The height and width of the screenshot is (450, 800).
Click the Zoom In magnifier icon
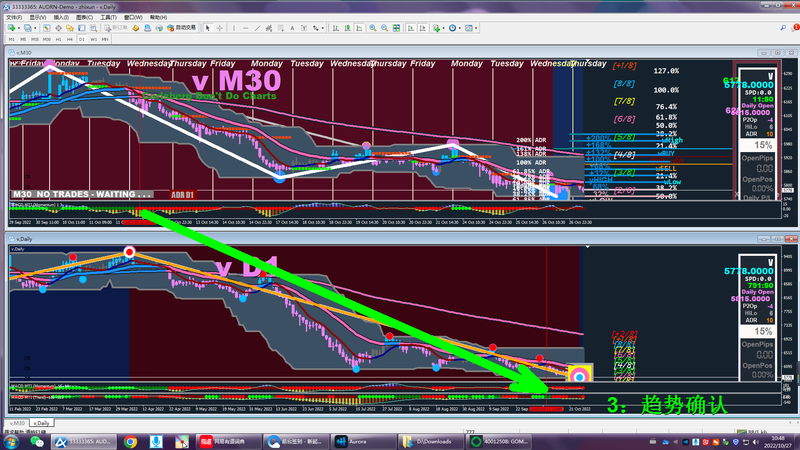(373, 28)
